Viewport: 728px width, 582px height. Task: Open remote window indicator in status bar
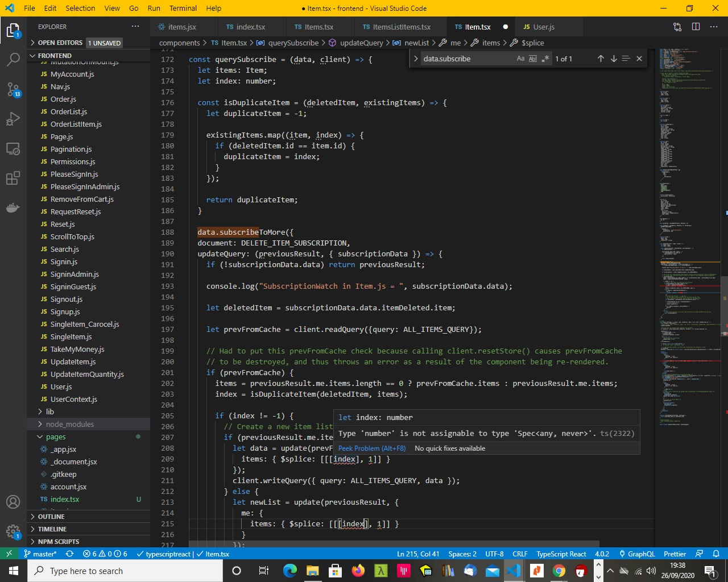(x=9, y=554)
